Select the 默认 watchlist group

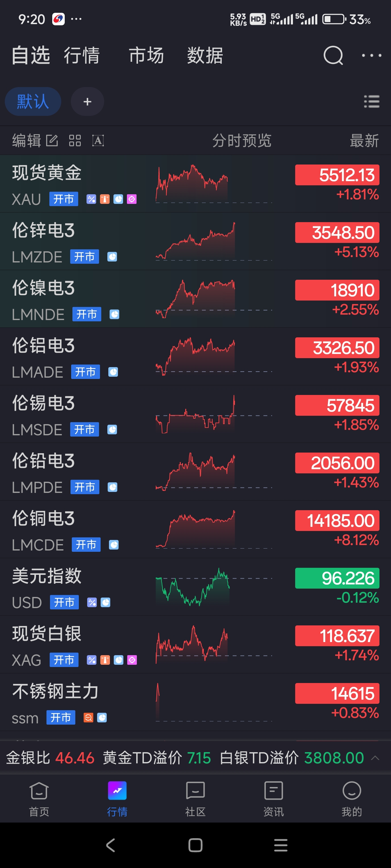click(33, 101)
